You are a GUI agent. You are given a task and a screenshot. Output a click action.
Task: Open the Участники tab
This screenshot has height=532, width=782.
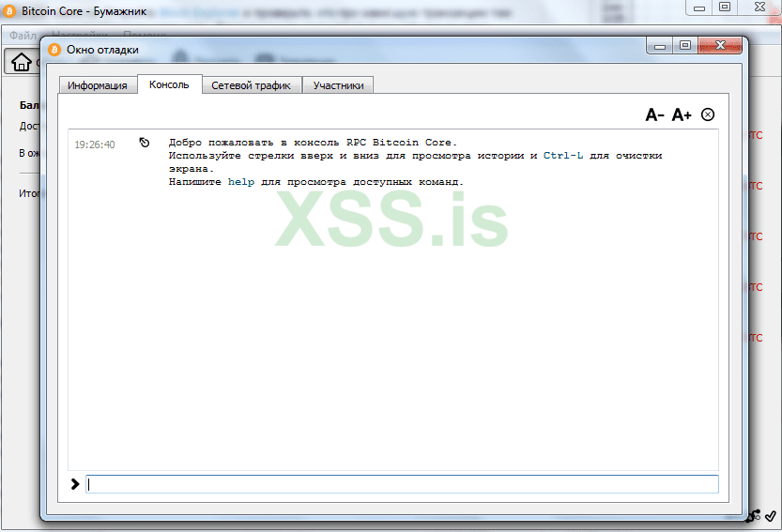point(338,85)
